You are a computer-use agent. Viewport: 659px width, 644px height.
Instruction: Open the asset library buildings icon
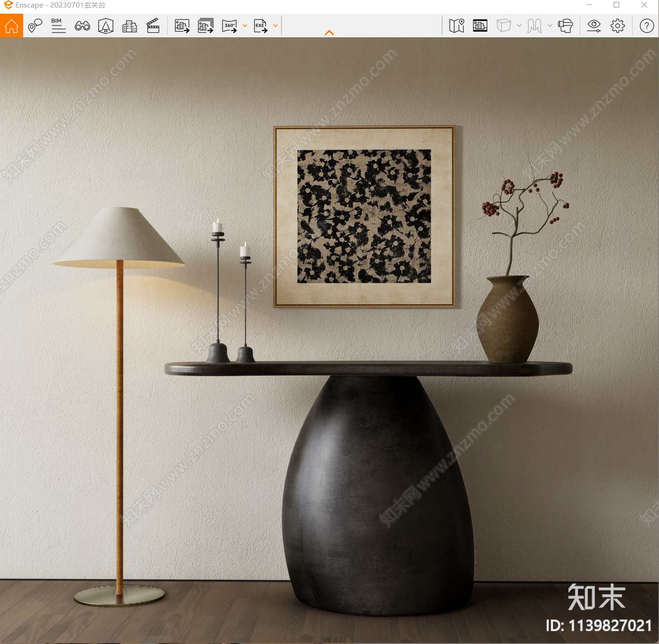(129, 26)
